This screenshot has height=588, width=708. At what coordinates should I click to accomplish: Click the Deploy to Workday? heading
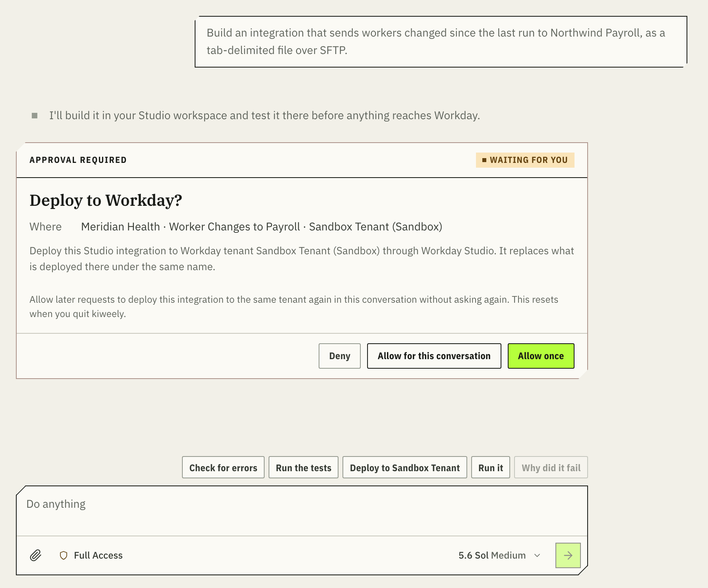pyautogui.click(x=106, y=200)
